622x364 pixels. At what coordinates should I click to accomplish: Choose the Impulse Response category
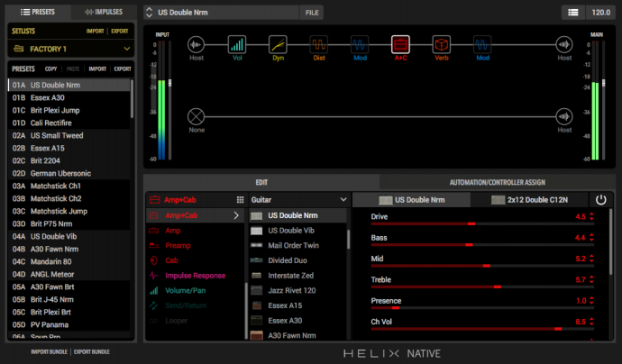coord(196,276)
